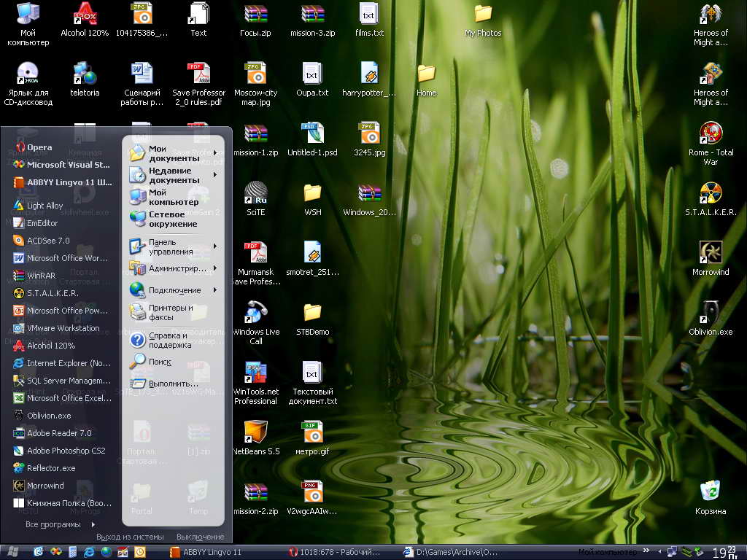Image resolution: width=747 pixels, height=560 pixels.
Task: Expand the Администрирование submenu arrow
Action: click(215, 268)
